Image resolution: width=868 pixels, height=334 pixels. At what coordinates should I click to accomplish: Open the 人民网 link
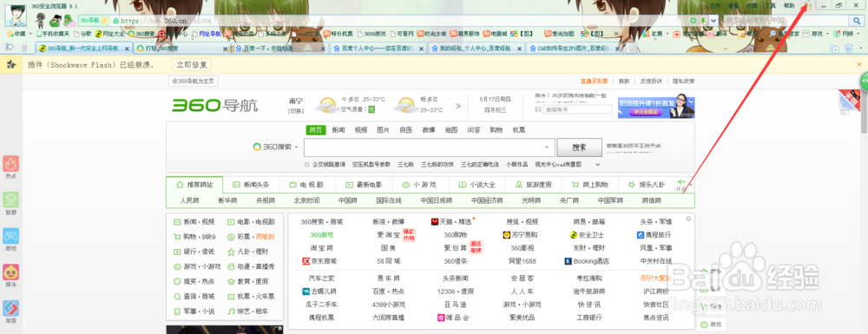coord(189,200)
